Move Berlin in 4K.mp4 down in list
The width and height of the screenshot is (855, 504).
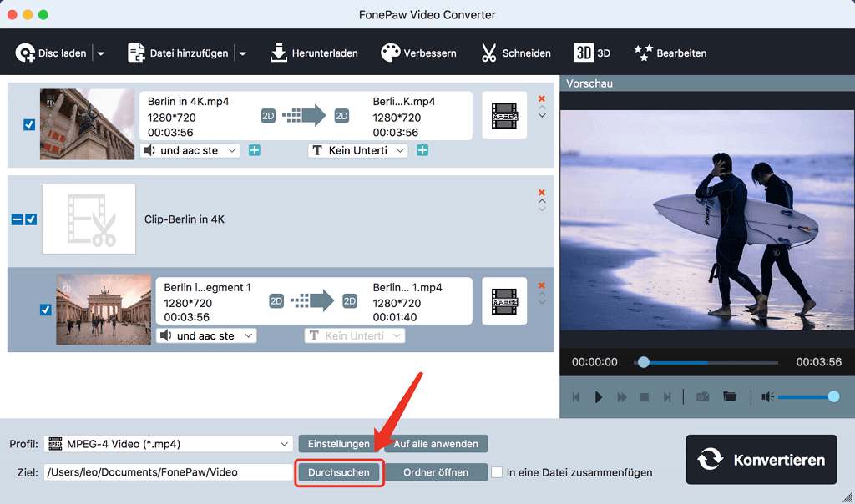(x=542, y=115)
